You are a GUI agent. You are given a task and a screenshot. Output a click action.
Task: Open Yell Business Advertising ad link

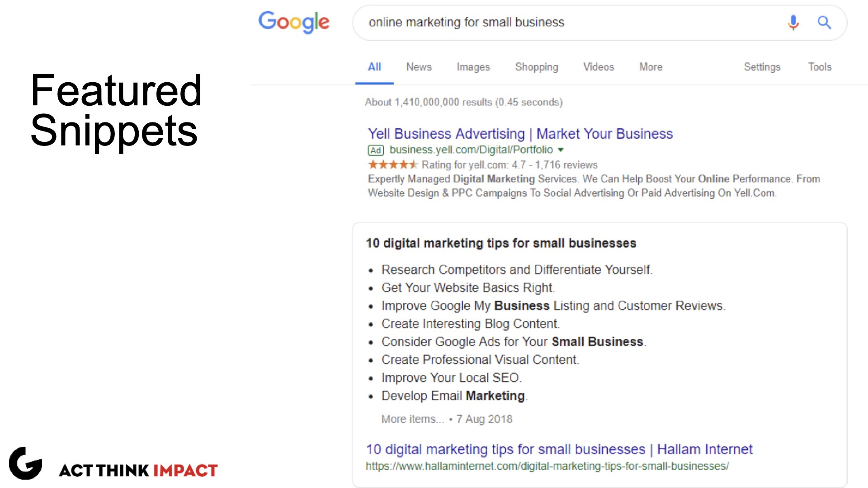coord(520,134)
